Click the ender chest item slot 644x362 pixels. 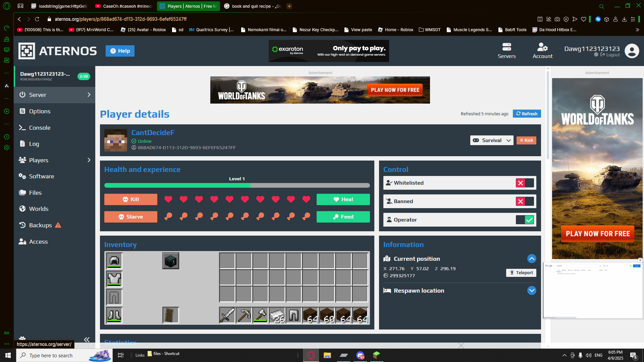pos(171,261)
